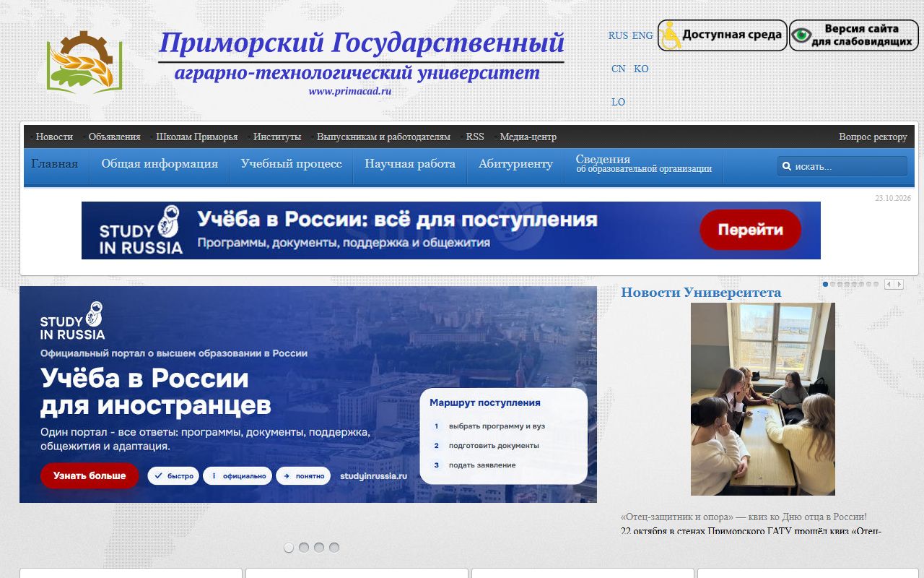
Task: Switch to the visually impaired site version
Action: tap(853, 35)
